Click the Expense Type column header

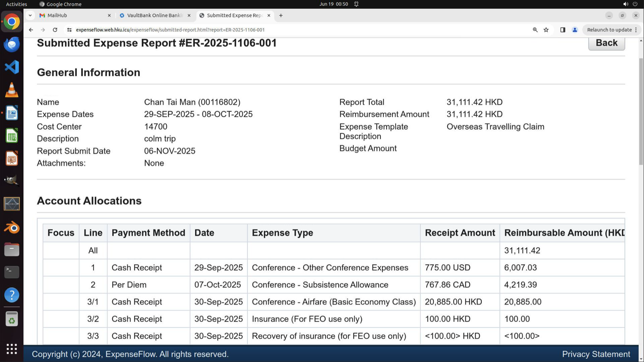point(334,233)
